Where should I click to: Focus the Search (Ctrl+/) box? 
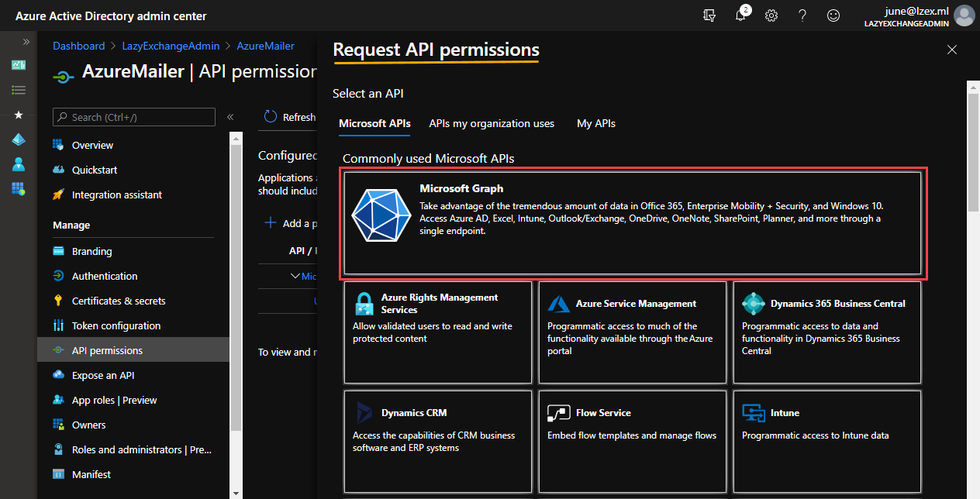(134, 117)
